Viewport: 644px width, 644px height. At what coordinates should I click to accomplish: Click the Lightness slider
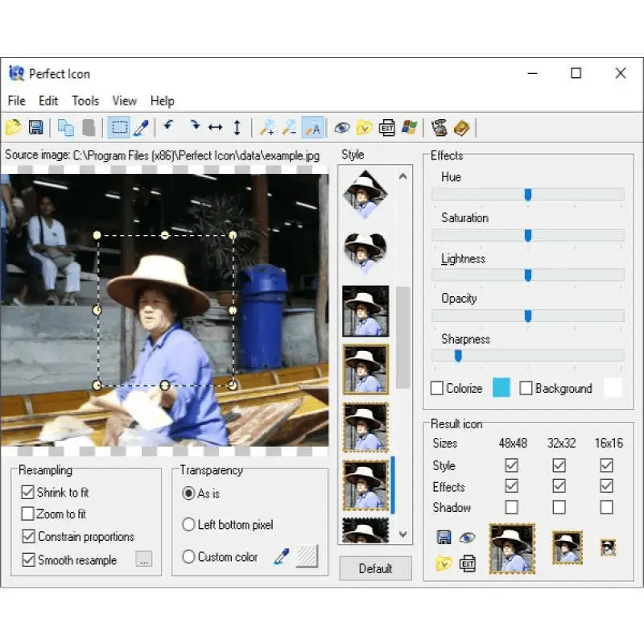[528, 275]
